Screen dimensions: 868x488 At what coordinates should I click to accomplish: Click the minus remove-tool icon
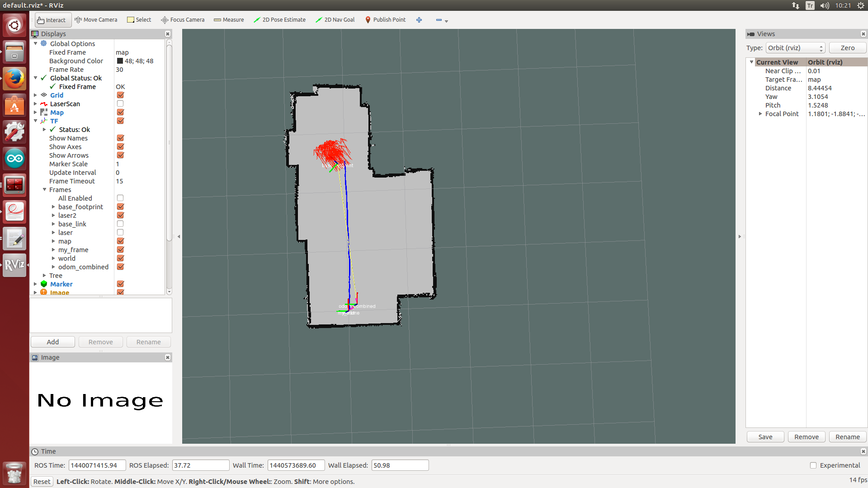[x=439, y=20]
